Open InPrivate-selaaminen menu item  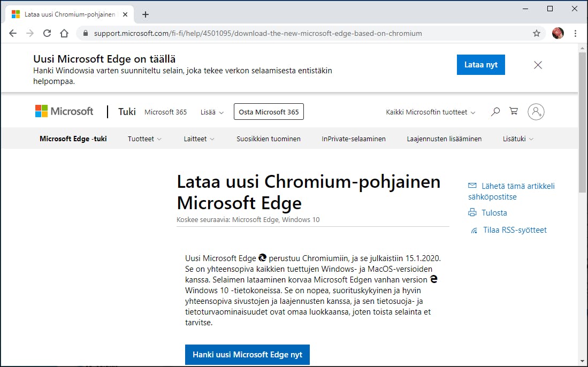[354, 139]
